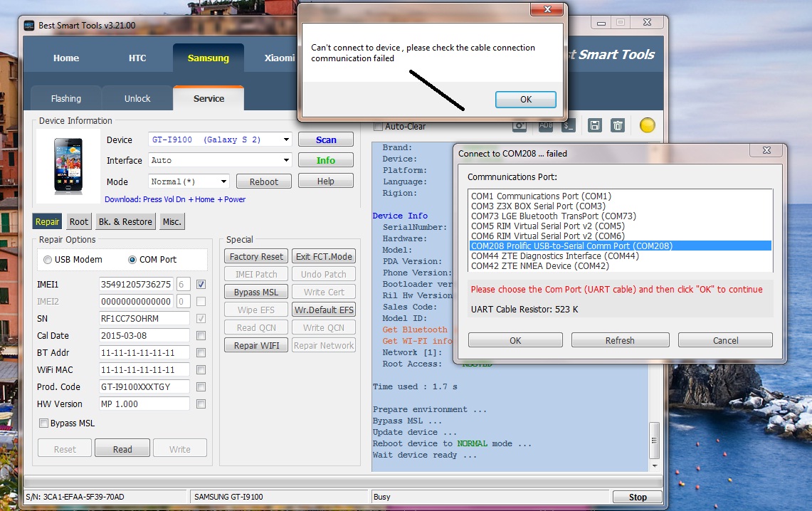
Task: Click the Read button
Action: point(122,449)
